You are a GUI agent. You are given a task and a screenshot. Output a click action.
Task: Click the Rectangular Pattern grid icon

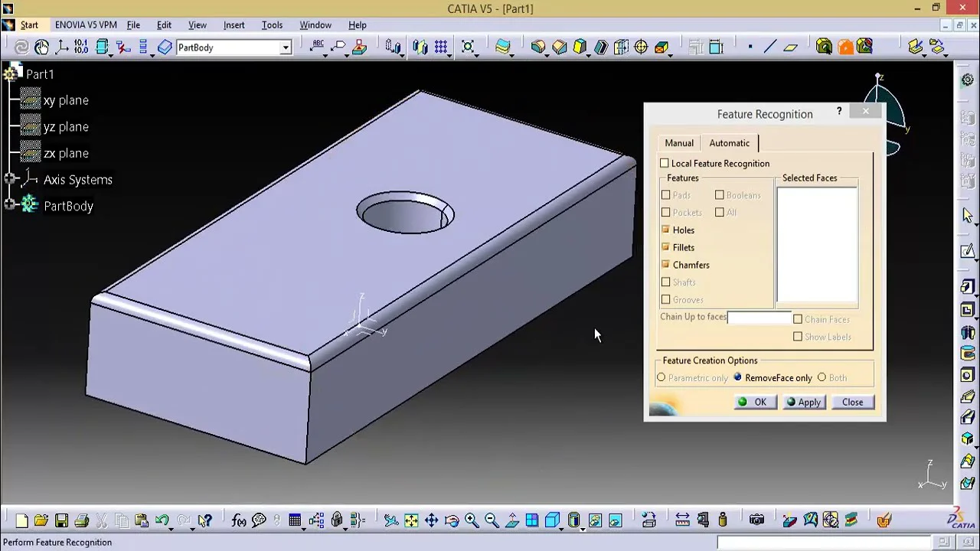(x=440, y=47)
